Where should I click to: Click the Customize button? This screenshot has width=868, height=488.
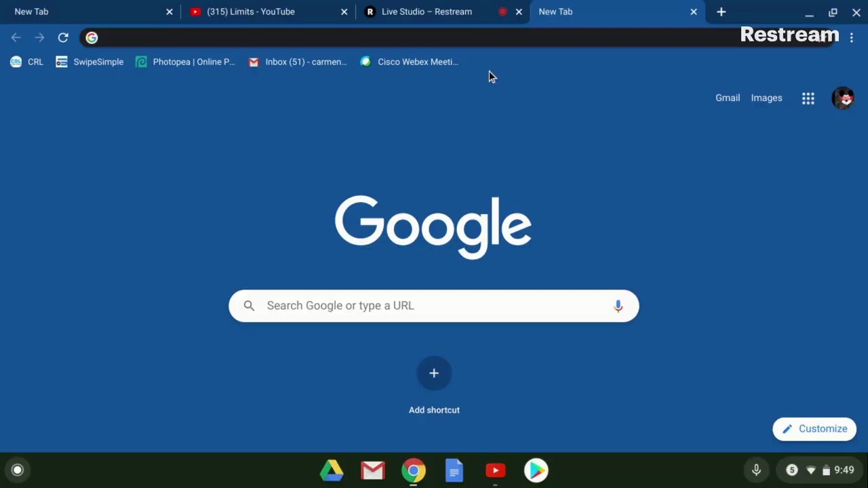coord(814,429)
